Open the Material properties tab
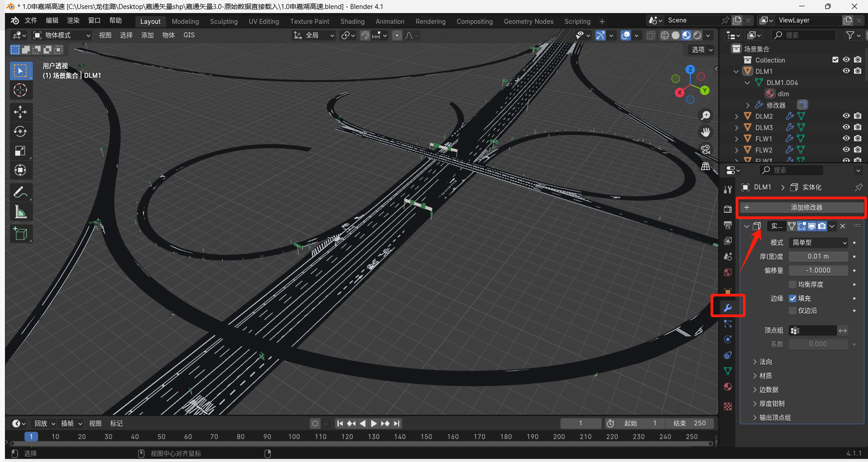This screenshot has width=868, height=462. pos(728,386)
